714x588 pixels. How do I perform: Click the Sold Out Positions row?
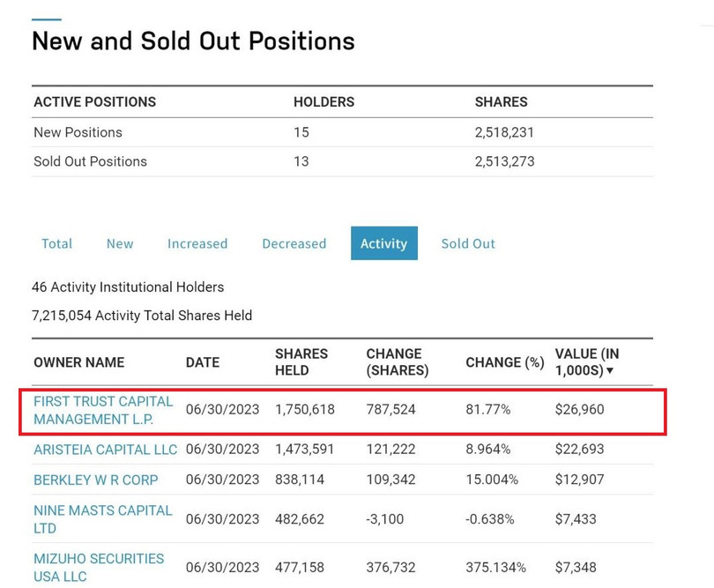point(90,161)
